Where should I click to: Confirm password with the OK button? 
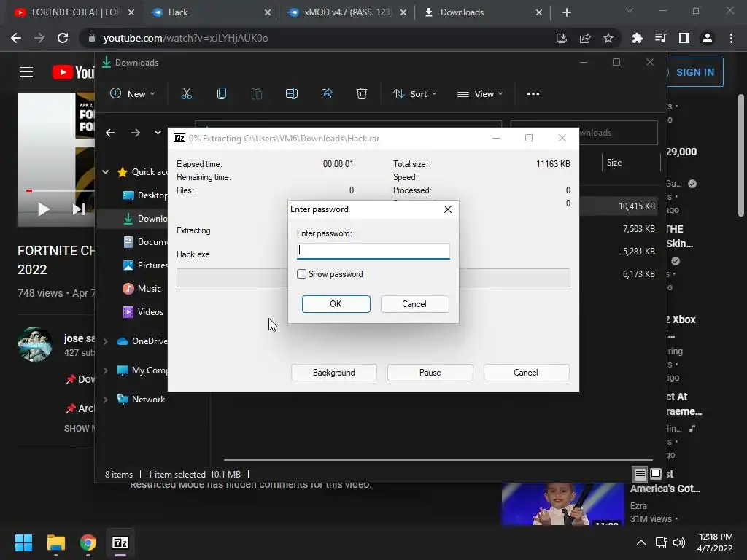coord(336,304)
